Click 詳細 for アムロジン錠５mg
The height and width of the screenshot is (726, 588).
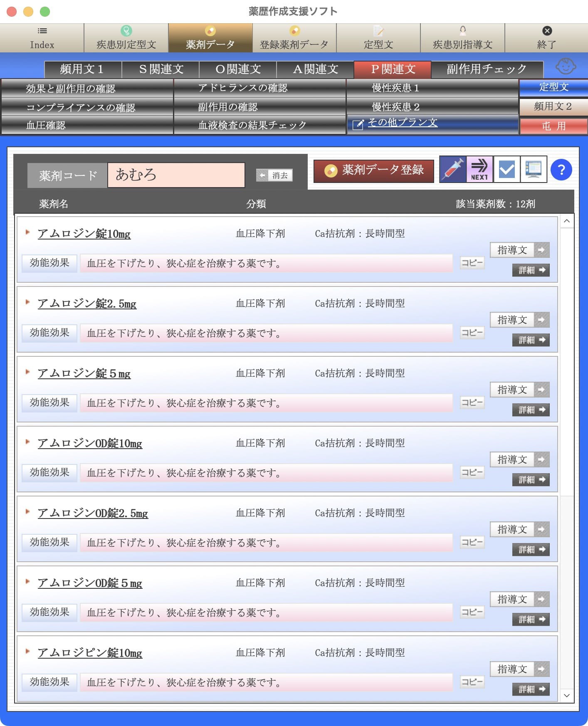coord(531,410)
